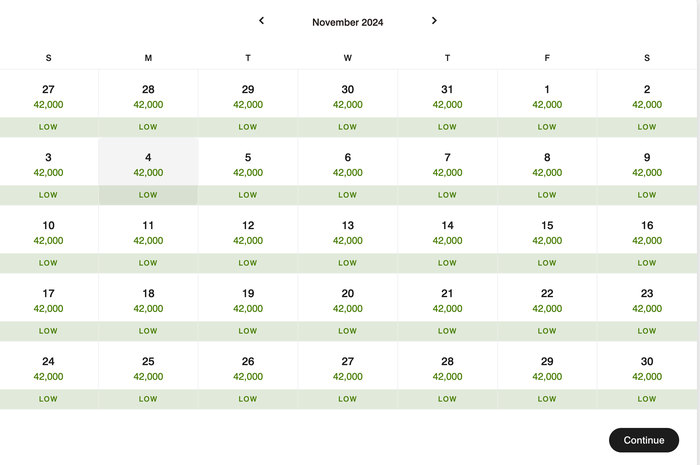Select Thursday November 21

click(447, 307)
